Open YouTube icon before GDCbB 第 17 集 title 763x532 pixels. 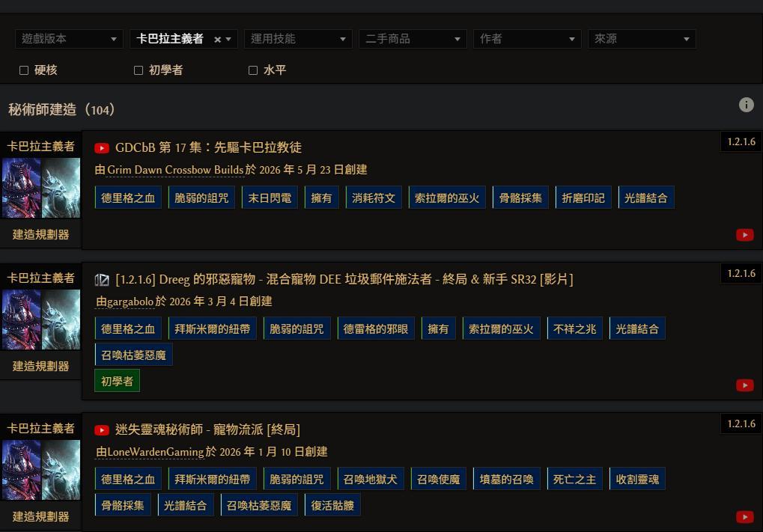click(102, 148)
